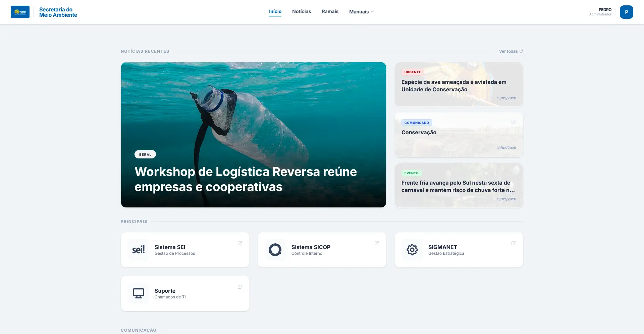This screenshot has width=644, height=334.
Task: Click external-link icon beside Ver todas
Action: click(x=521, y=51)
